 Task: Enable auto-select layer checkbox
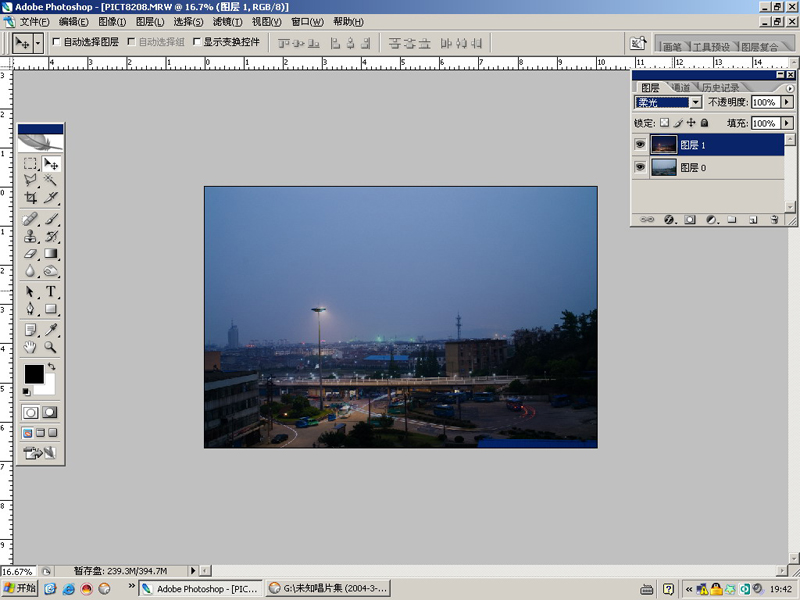pyautogui.click(x=56, y=42)
